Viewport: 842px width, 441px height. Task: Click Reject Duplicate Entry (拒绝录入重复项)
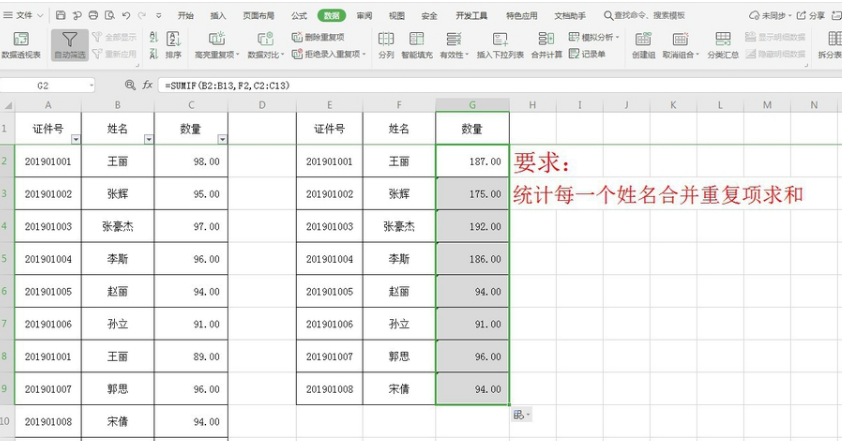(x=328, y=54)
